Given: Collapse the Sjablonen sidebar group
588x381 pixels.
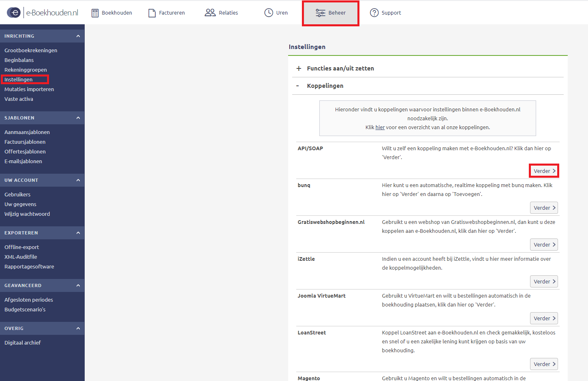Looking at the screenshot, I should (78, 118).
